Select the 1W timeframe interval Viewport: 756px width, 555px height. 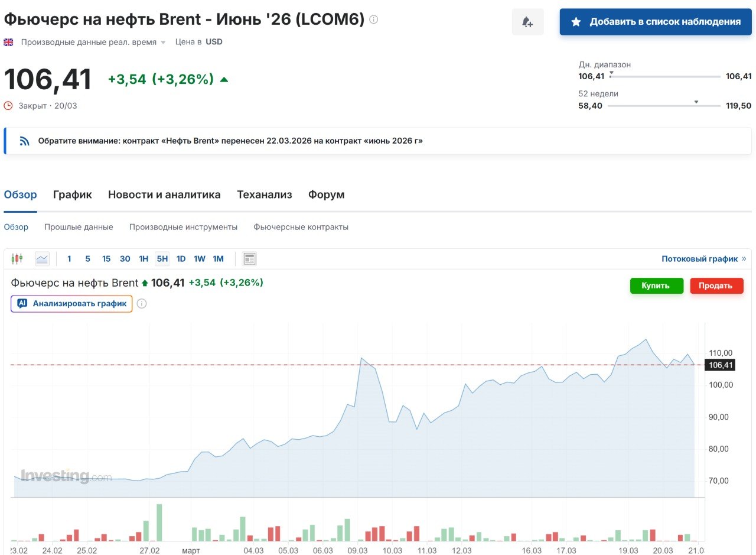[x=200, y=258]
